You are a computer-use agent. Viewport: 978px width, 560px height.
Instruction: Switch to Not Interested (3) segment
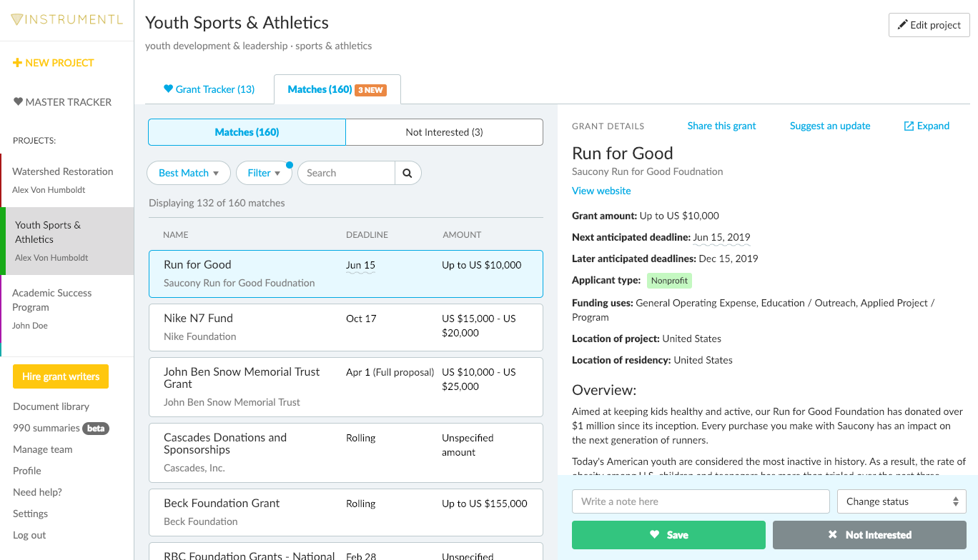tap(444, 132)
